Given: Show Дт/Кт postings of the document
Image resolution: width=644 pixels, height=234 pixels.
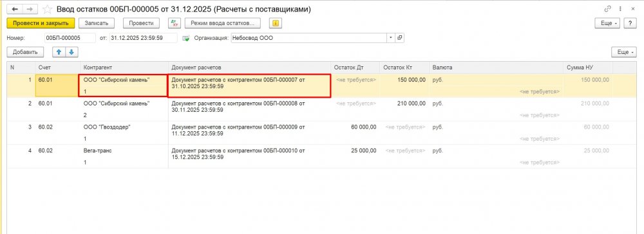Looking at the screenshot, I should click(174, 23).
